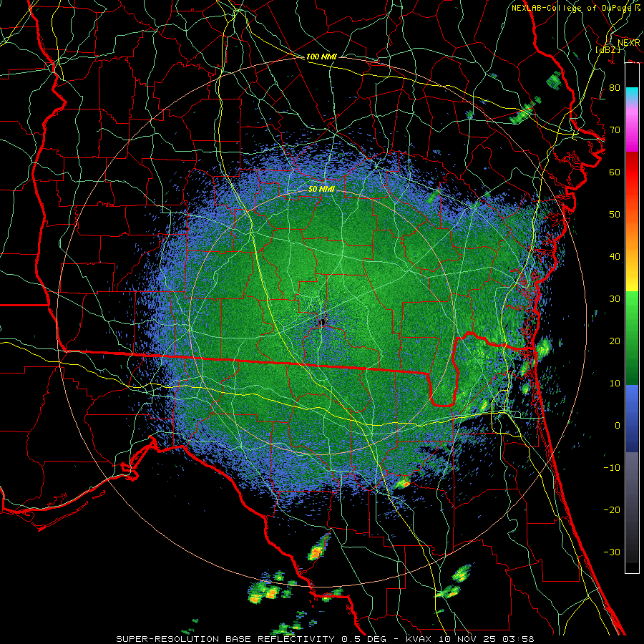The width and height of the screenshot is (644, 644).
Task: Click the -10 value on the scale
Action: [612, 467]
